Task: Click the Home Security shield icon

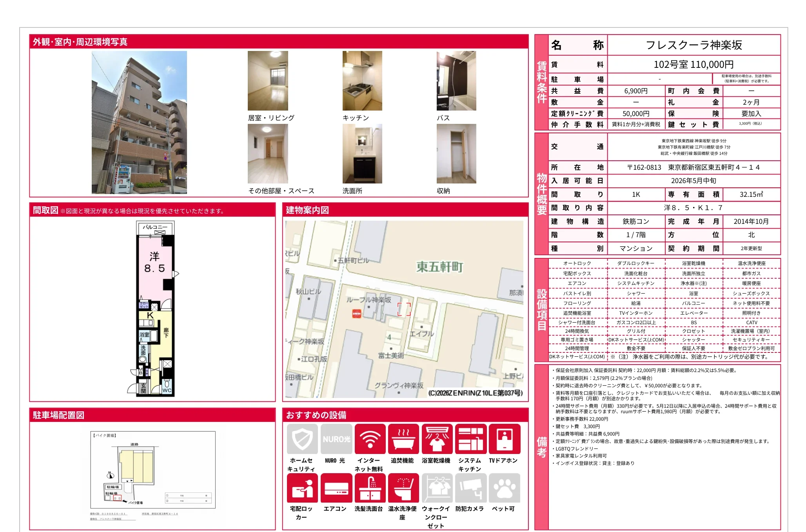Action: 302,439
